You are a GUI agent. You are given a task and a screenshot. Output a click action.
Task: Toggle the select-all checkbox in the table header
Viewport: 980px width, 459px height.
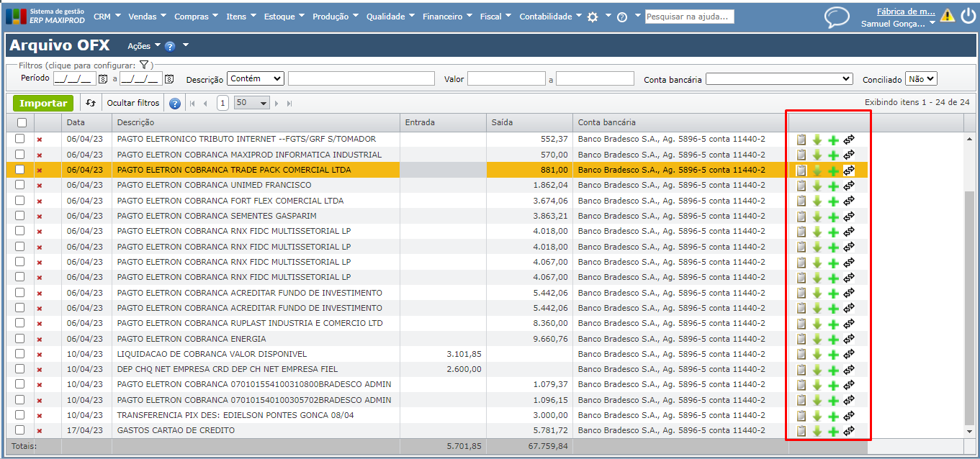[x=22, y=123]
